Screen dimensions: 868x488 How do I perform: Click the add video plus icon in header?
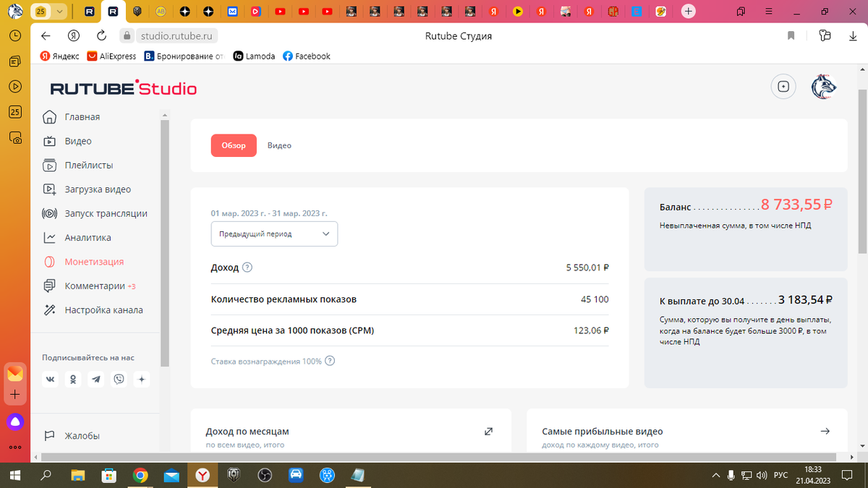(x=783, y=87)
